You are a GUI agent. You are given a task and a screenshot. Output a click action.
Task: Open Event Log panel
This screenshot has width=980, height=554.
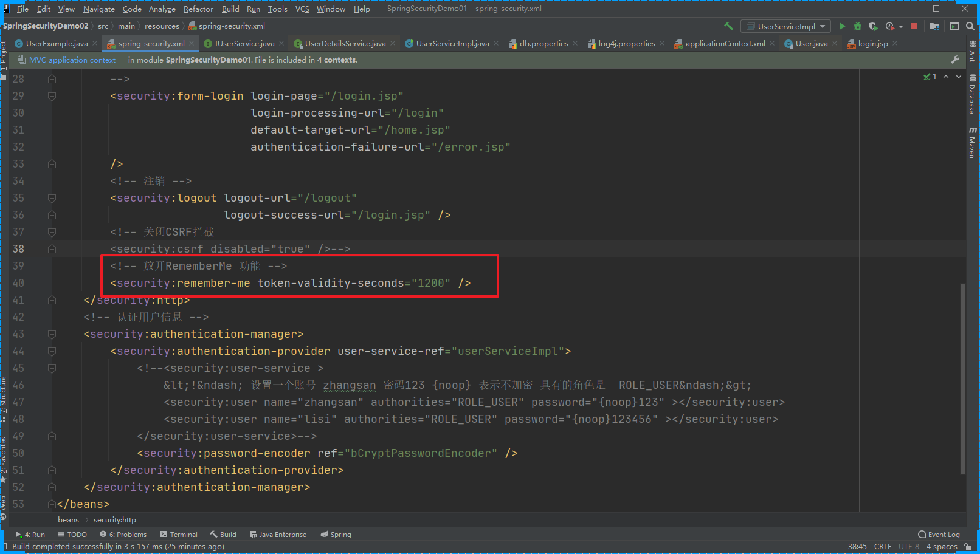[x=939, y=535]
